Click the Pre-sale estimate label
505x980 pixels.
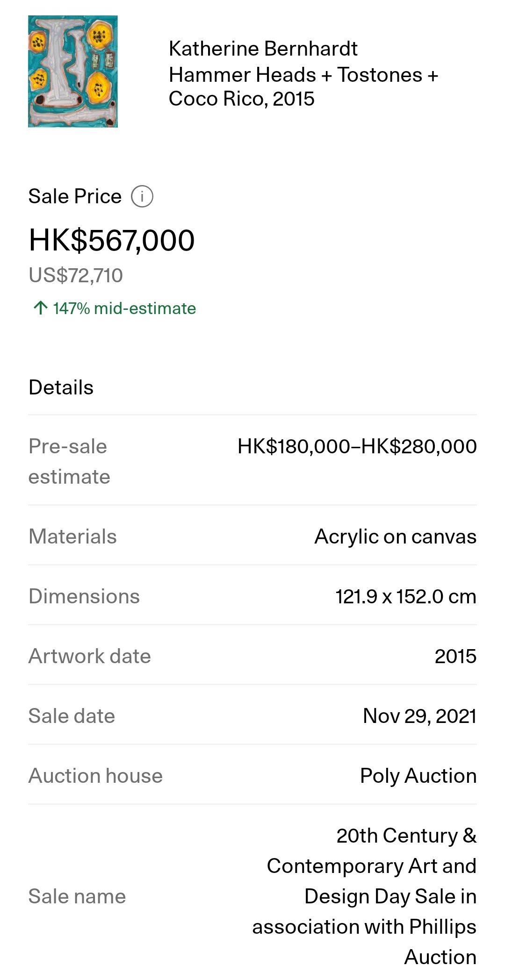pos(69,461)
